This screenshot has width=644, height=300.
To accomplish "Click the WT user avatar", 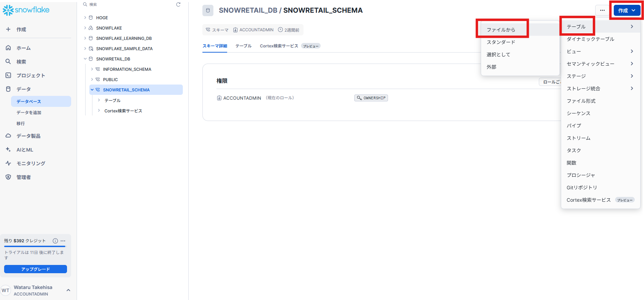I will [x=5, y=290].
